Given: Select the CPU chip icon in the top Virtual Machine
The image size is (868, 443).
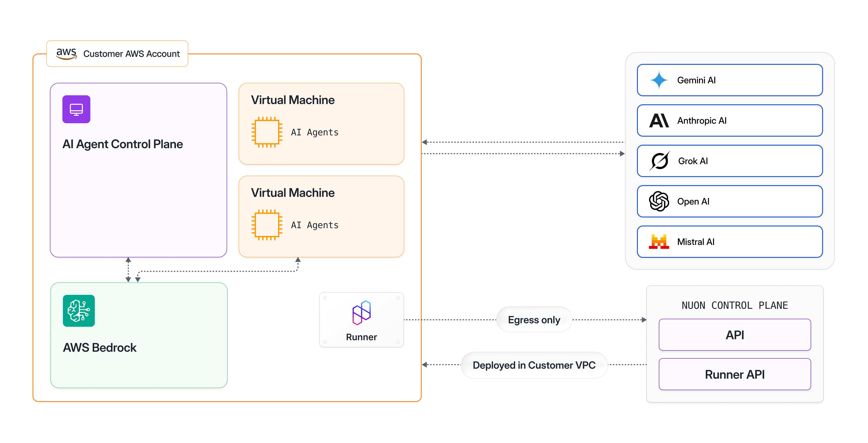Looking at the screenshot, I should pyautogui.click(x=267, y=132).
